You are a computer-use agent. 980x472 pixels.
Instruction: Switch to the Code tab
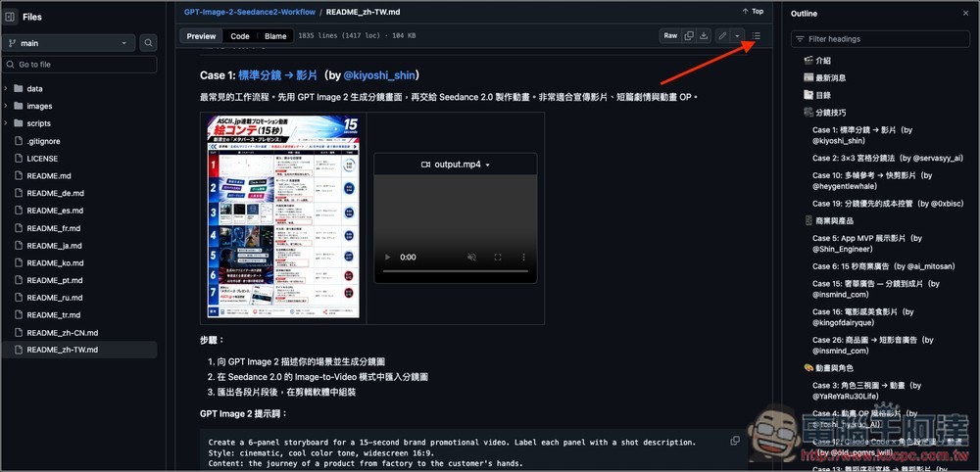click(x=240, y=36)
